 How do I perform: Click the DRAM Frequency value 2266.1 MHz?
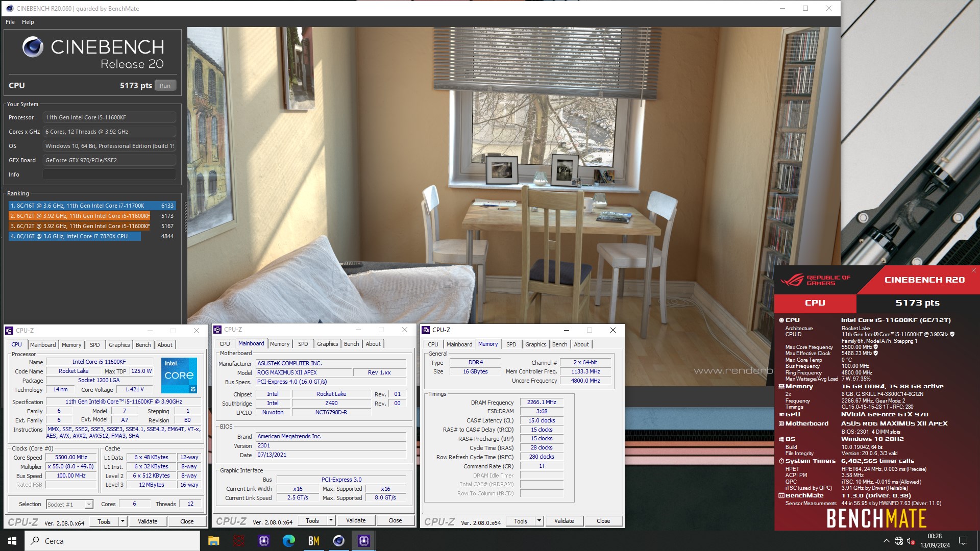(x=542, y=402)
